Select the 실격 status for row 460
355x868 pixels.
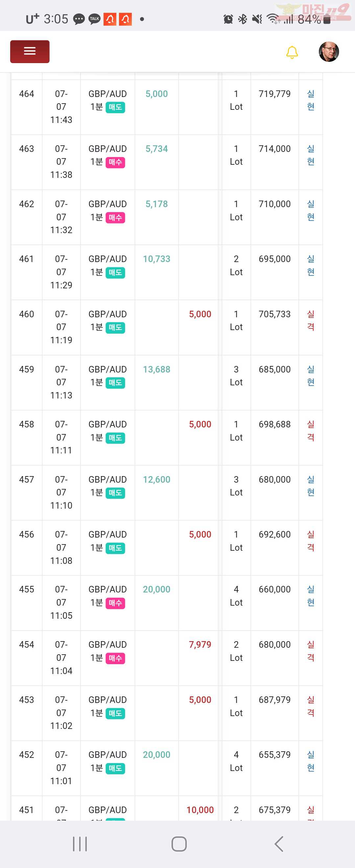(311, 320)
